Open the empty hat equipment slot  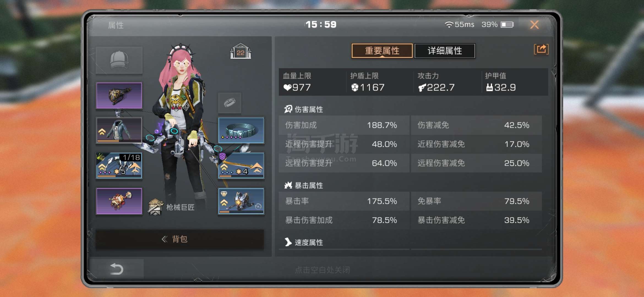point(119,60)
